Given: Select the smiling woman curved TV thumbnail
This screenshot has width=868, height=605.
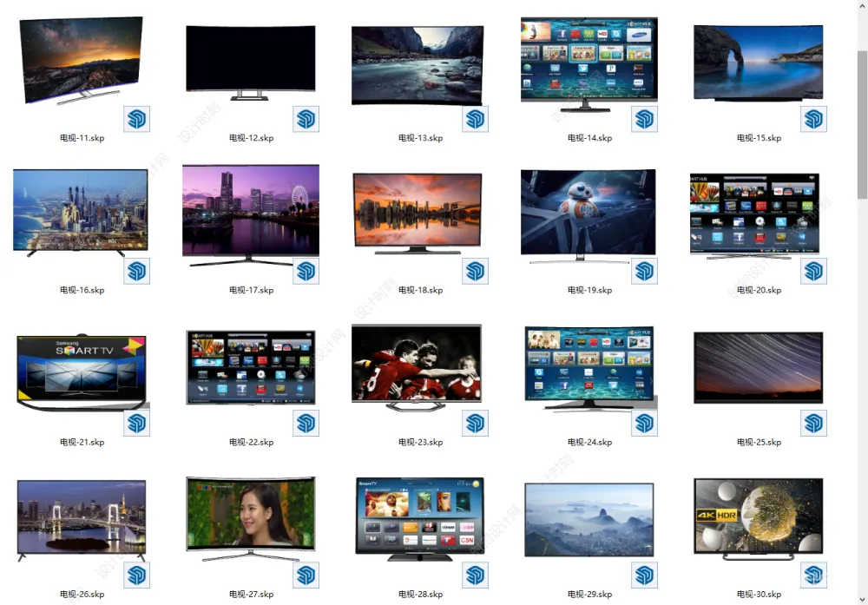Looking at the screenshot, I should tap(250, 516).
